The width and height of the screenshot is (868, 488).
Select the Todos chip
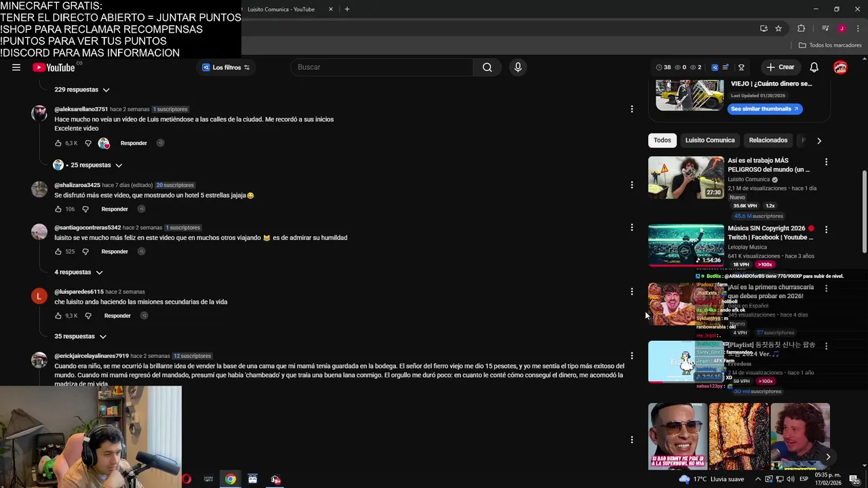pos(663,140)
